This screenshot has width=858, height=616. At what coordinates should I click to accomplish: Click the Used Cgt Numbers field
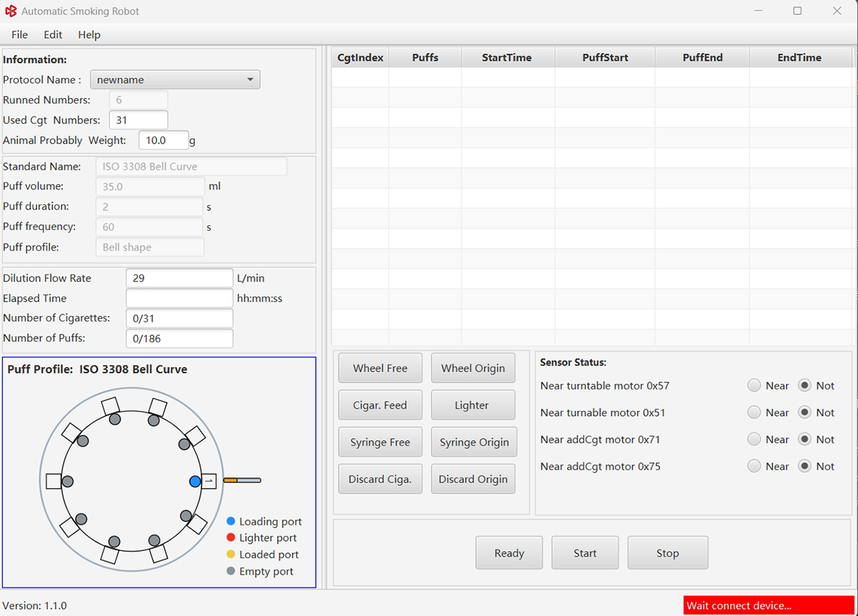coord(138,120)
